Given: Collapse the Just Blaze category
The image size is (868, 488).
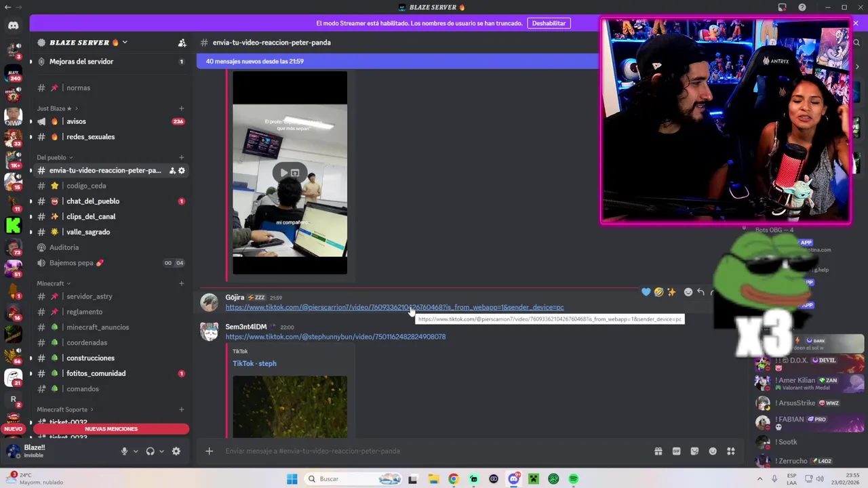Looking at the screenshot, I should (x=58, y=108).
